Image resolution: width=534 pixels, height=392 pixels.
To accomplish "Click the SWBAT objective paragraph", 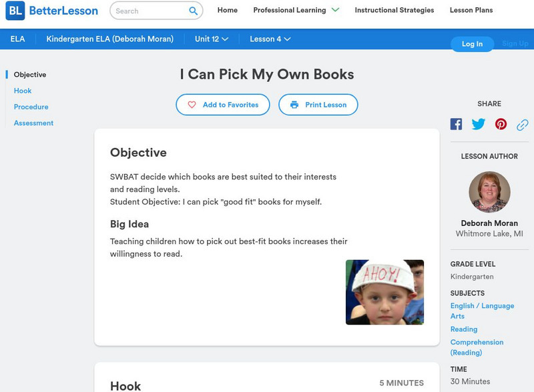I will tap(223, 183).
